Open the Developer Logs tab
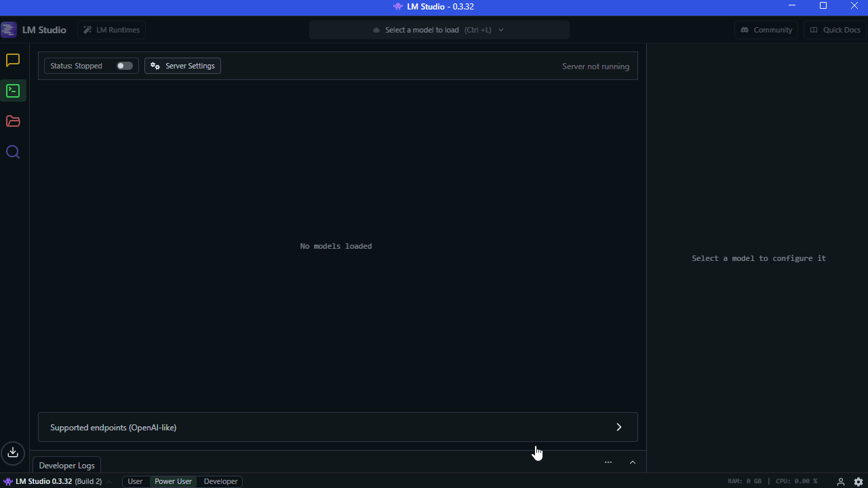Viewport: 868px width, 488px height. coord(66,466)
